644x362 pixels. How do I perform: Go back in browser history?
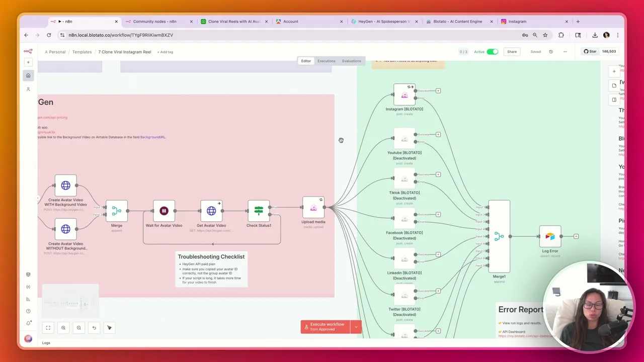pyautogui.click(x=26, y=35)
